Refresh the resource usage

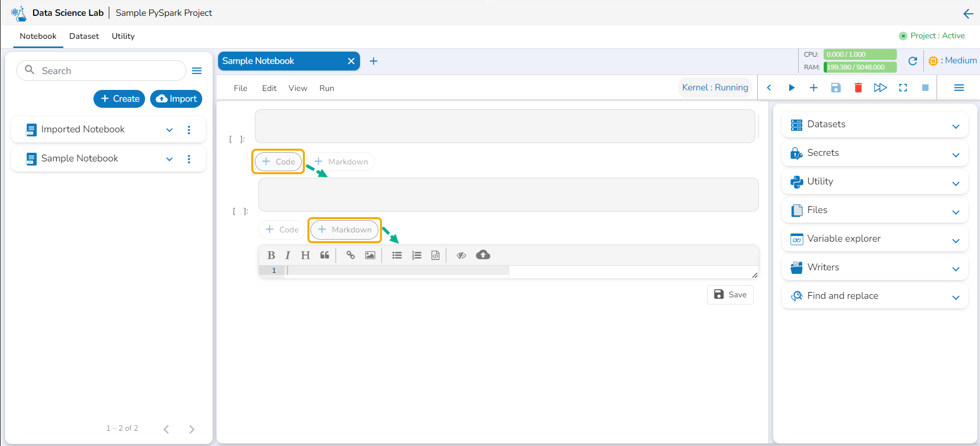(913, 61)
